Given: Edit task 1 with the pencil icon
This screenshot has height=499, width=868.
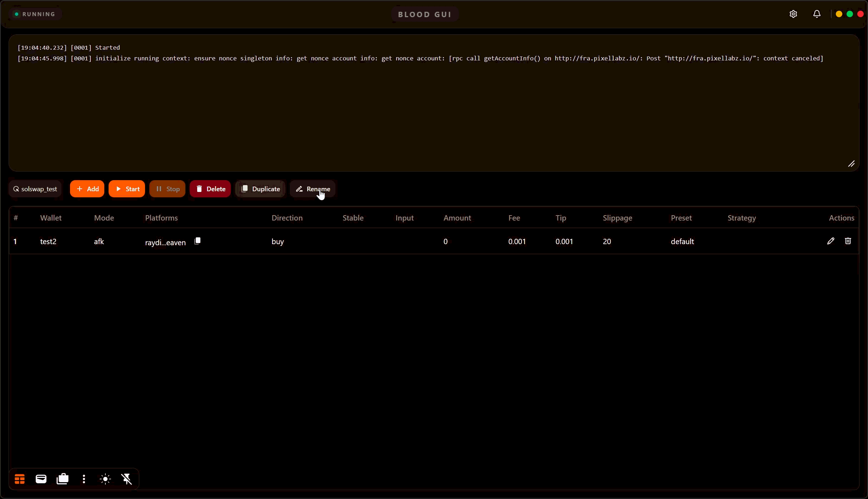Looking at the screenshot, I should [830, 241].
